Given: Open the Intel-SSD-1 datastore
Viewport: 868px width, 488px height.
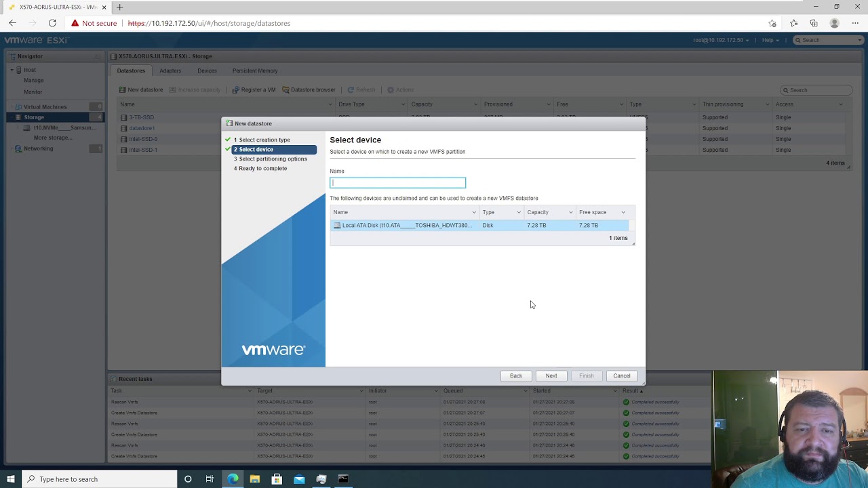Looking at the screenshot, I should click(x=143, y=150).
